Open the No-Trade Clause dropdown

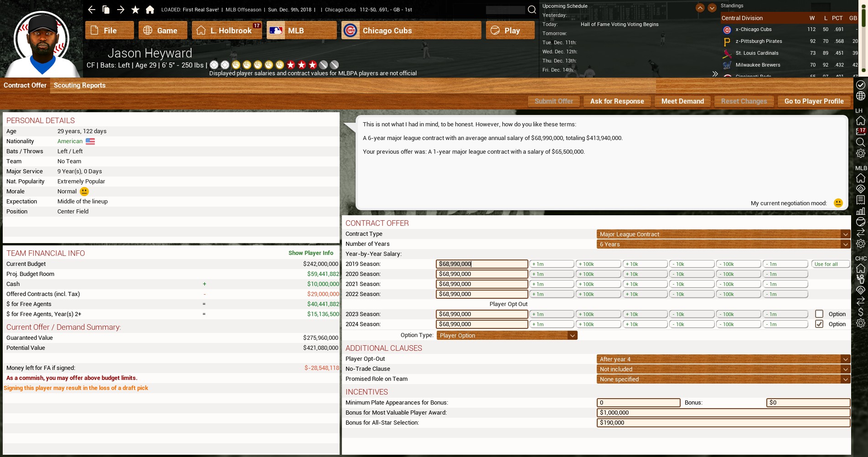tap(723, 369)
